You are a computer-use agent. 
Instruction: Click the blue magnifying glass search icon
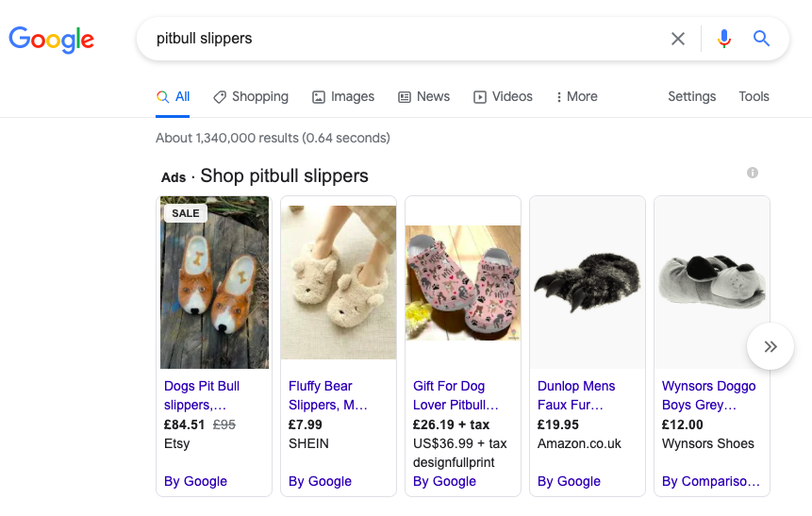click(761, 39)
